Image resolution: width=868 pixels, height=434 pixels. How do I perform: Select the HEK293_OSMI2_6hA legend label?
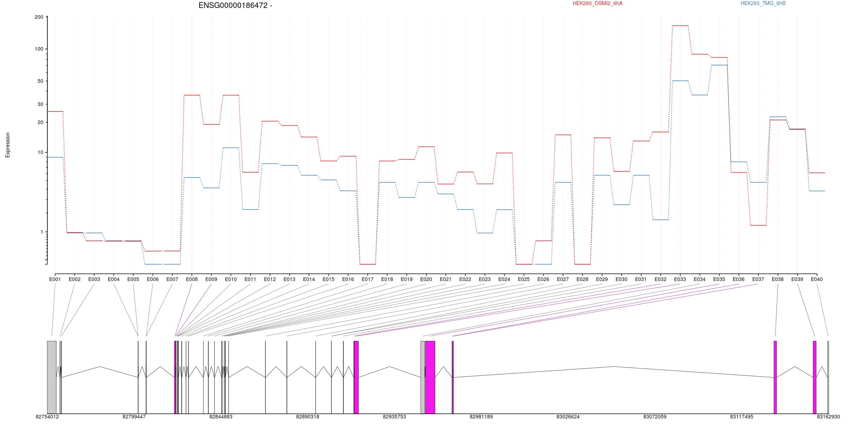597,3
